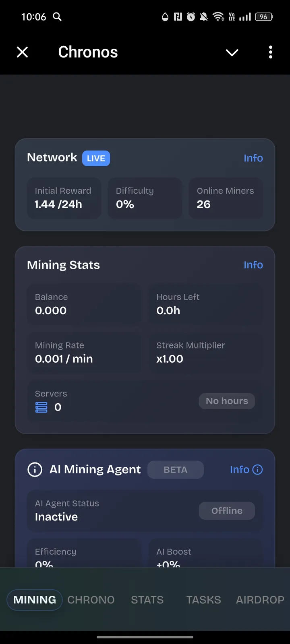
Task: Switch to the CHRONO tab
Action: pos(91,600)
